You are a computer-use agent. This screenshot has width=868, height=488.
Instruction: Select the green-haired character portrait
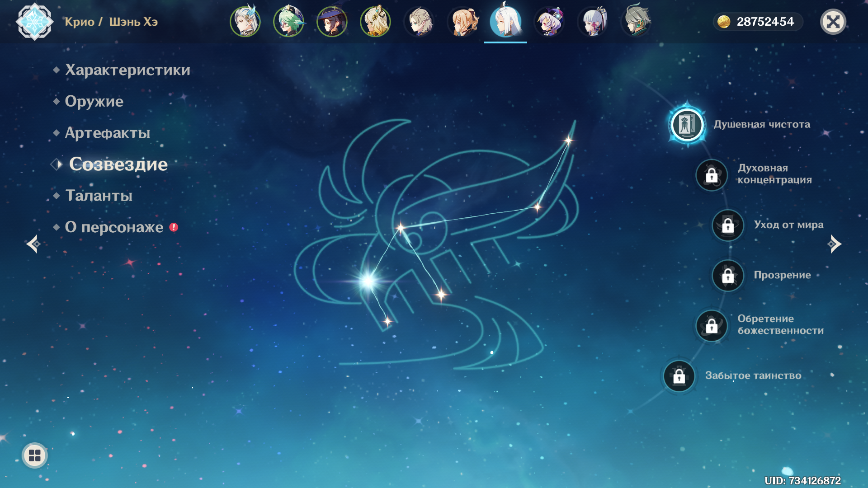[288, 22]
